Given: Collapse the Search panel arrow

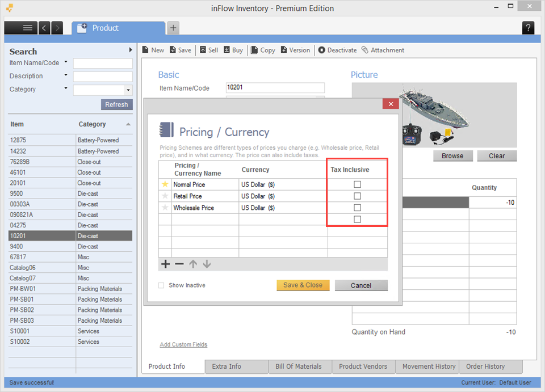Looking at the screenshot, I should 131,50.
